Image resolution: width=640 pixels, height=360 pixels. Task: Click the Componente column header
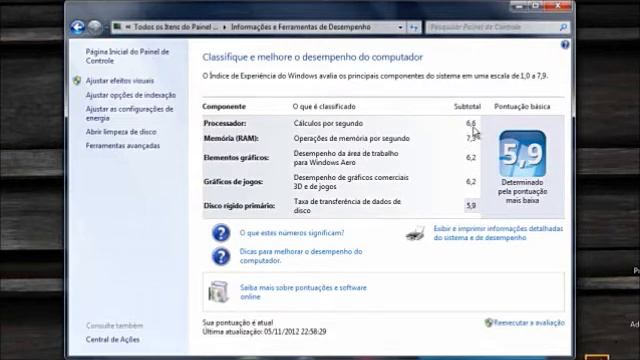pyautogui.click(x=224, y=107)
